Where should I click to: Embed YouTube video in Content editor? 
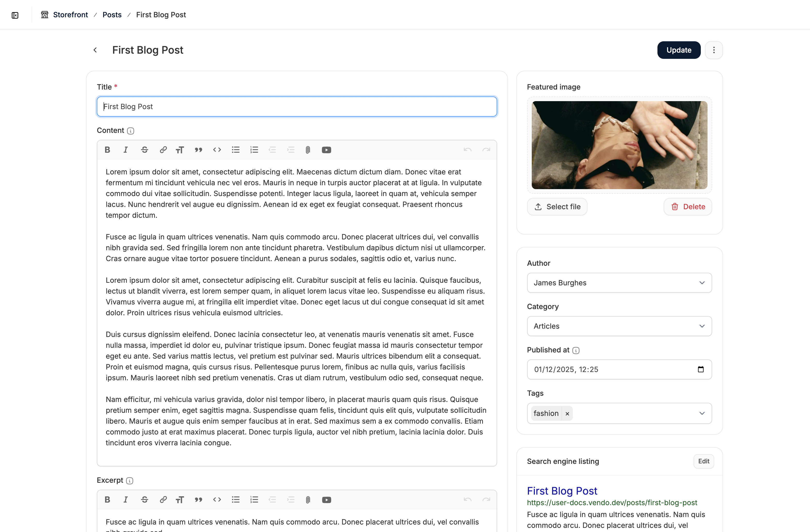coord(326,150)
